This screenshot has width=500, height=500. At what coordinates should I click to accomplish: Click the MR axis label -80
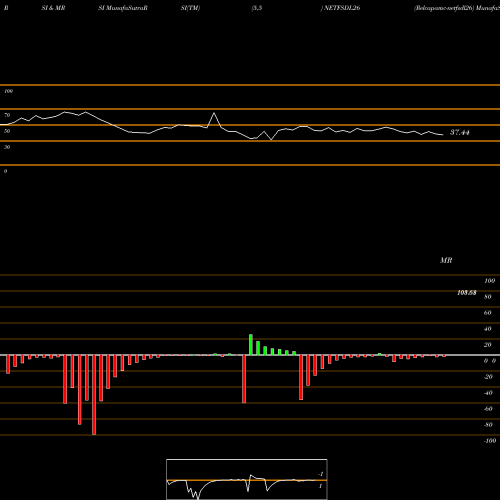(488, 425)
